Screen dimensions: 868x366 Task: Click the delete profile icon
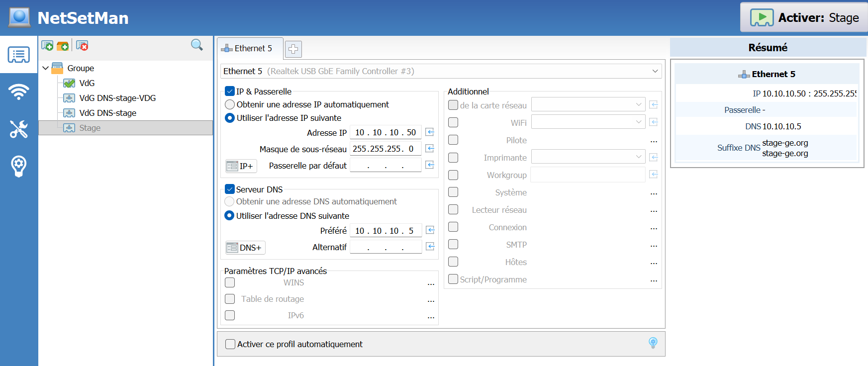click(82, 46)
